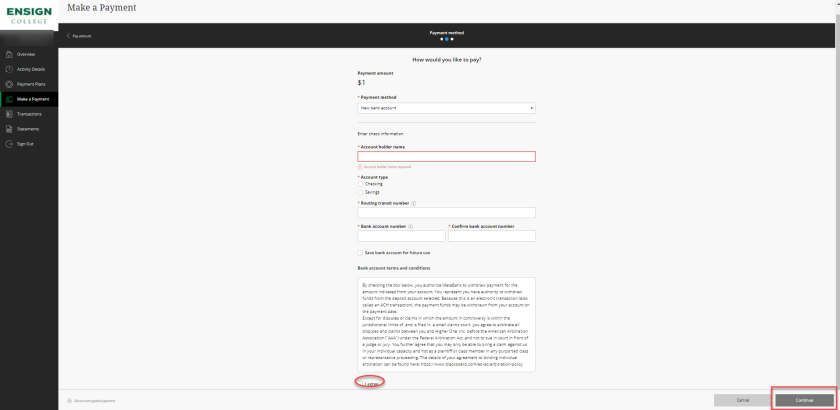
Task: Click the Overview house icon in sidebar
Action: pos(8,54)
